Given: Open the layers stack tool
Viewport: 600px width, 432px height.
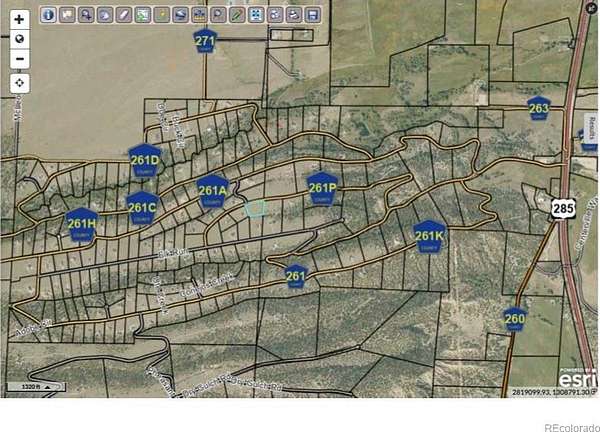Looking at the screenshot, I should tap(180, 15).
